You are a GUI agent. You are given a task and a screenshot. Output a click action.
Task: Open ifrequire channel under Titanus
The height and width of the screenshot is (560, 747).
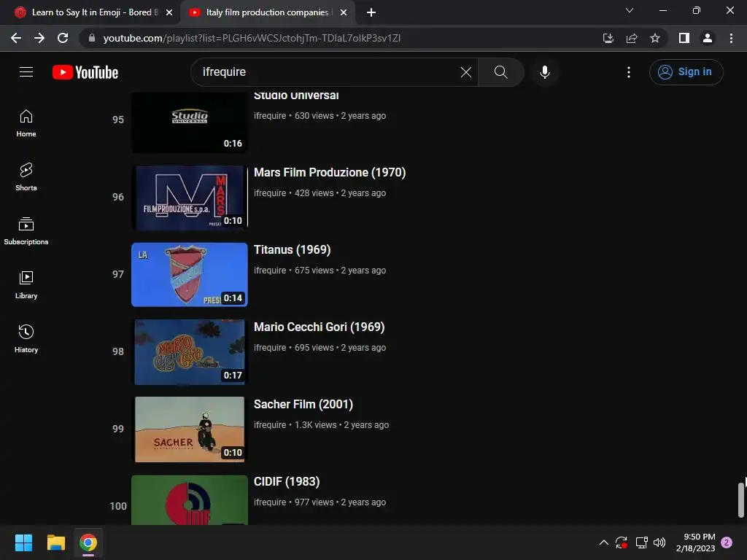tap(270, 270)
